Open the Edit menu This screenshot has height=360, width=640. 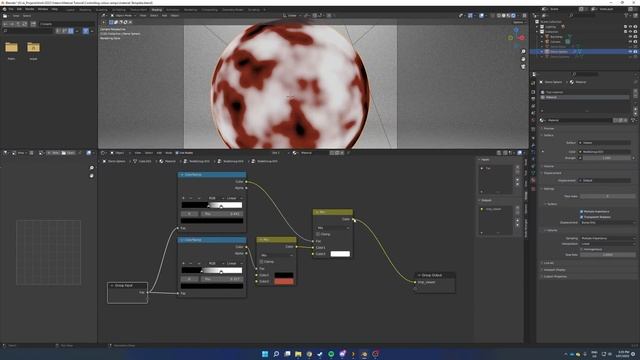pyautogui.click(x=19, y=9)
